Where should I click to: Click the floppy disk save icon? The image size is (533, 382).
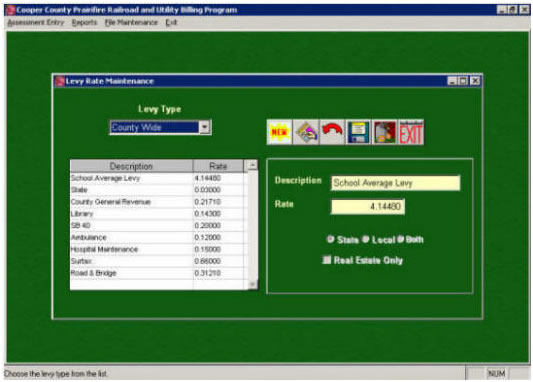tap(358, 132)
